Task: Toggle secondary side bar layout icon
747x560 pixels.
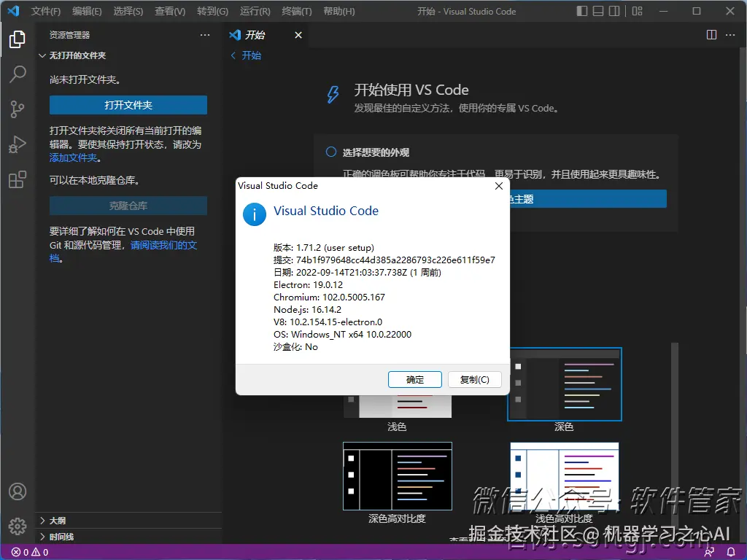Action: pyautogui.click(x=614, y=11)
